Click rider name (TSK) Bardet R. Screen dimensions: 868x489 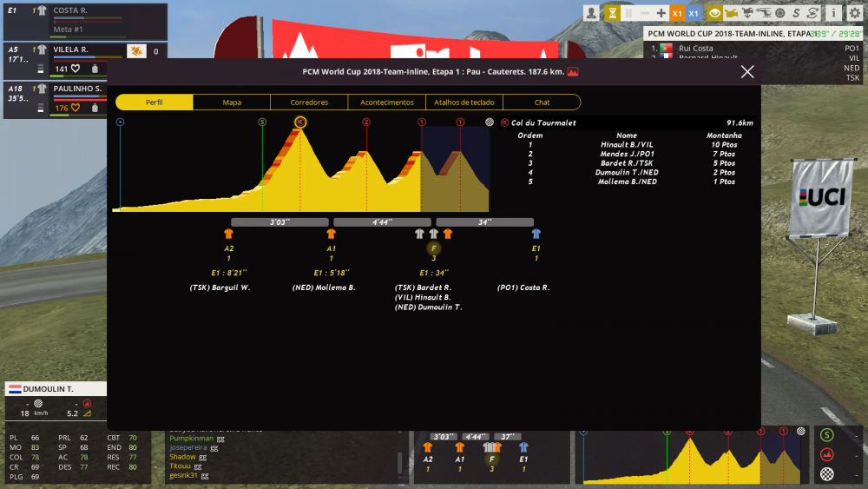423,288
